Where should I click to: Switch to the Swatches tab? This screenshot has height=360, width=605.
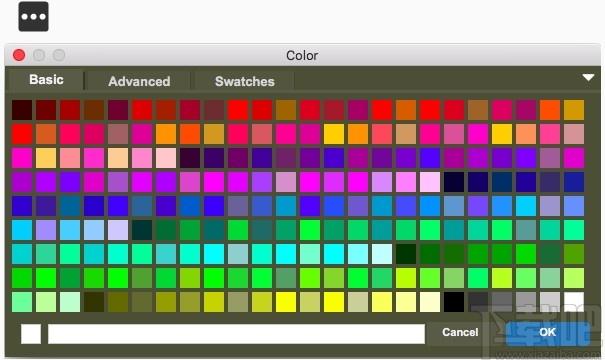point(245,81)
